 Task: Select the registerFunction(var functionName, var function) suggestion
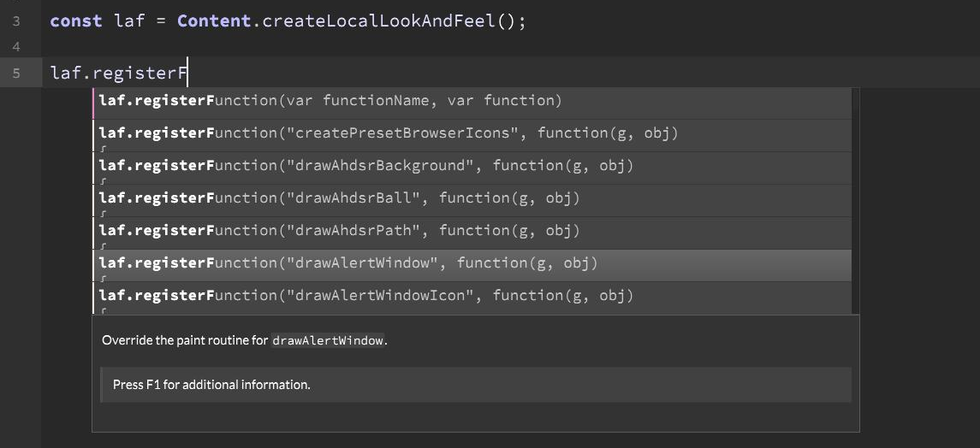tap(330, 101)
